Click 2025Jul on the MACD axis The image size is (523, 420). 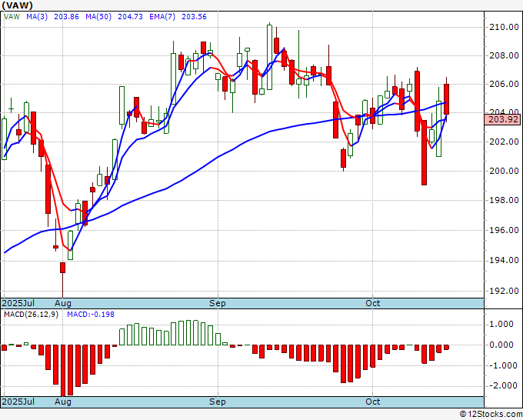(x=18, y=402)
